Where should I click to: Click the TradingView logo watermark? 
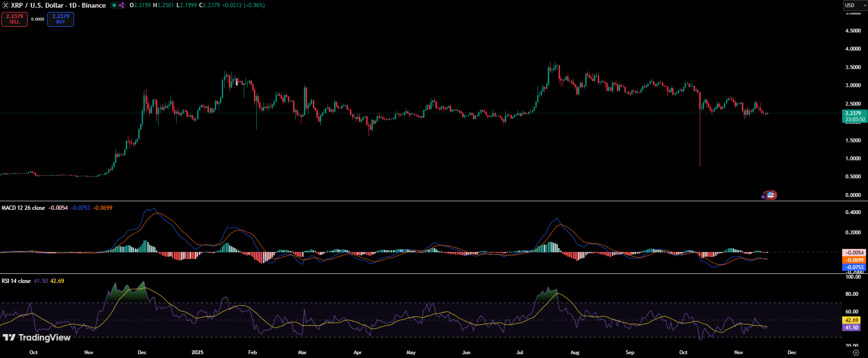tap(37, 337)
